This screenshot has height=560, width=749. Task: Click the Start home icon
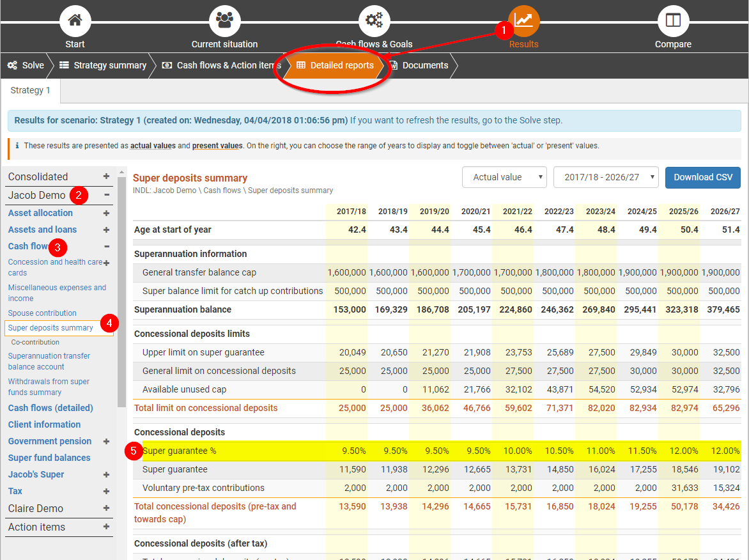[x=75, y=20]
